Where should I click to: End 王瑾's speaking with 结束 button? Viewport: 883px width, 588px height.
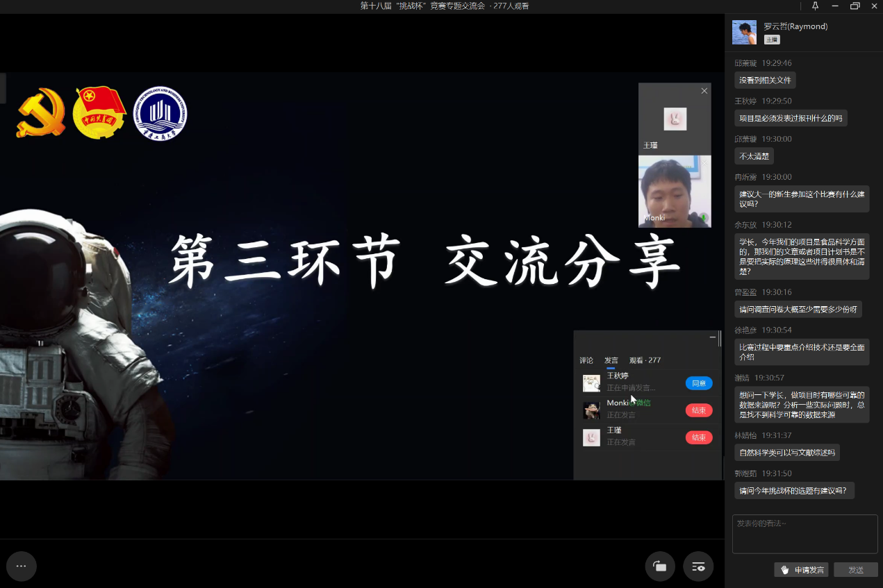pos(698,437)
